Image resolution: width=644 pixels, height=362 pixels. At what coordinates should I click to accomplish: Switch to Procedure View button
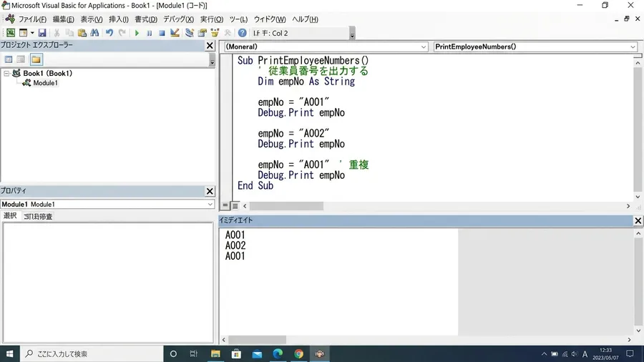point(225,205)
